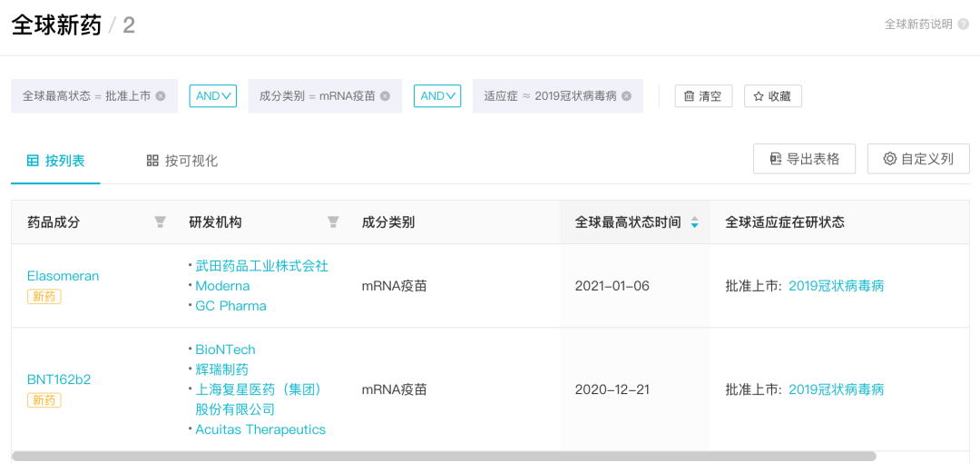Open the first AND operator dropdown
Screen dimensions: 980x472
coord(213,96)
